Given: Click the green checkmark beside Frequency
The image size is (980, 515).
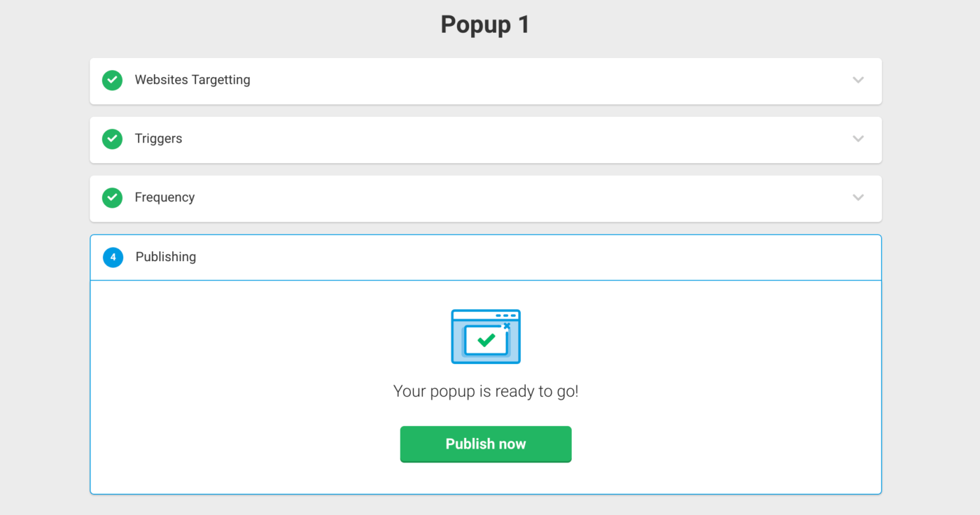Looking at the screenshot, I should (x=112, y=198).
